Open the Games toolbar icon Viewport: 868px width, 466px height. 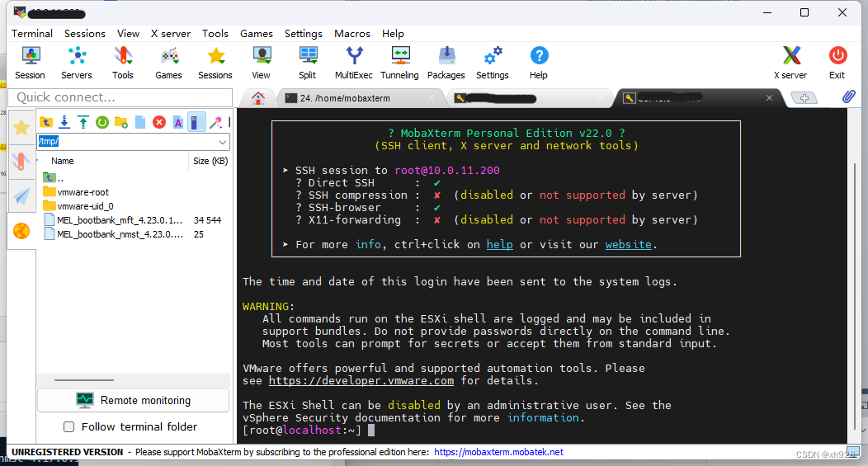[x=168, y=63]
